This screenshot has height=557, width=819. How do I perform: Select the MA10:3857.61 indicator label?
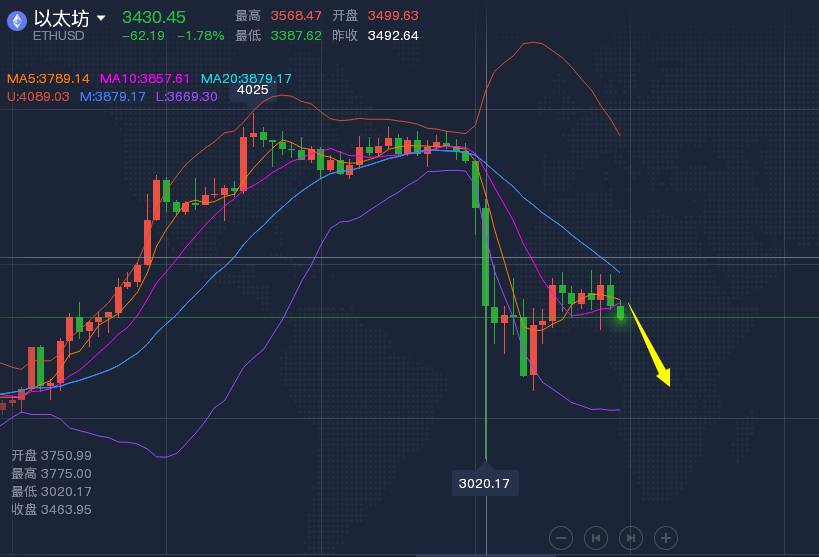coord(144,78)
